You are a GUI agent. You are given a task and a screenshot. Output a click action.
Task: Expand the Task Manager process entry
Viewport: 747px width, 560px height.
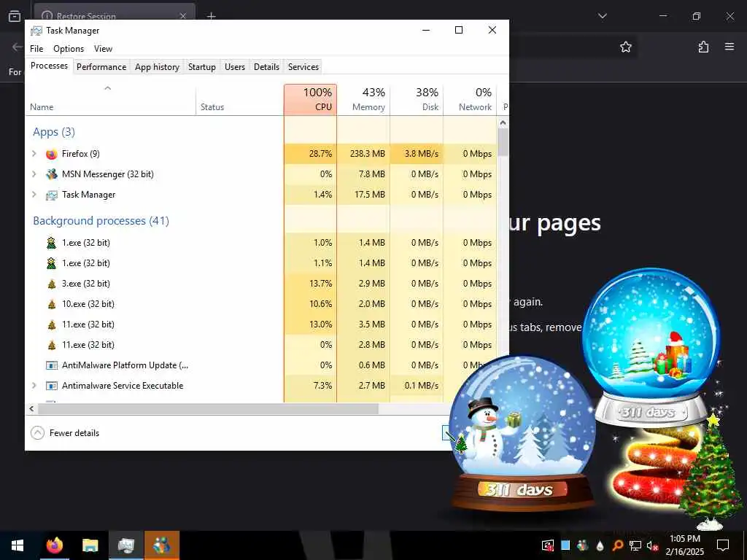[34, 195]
